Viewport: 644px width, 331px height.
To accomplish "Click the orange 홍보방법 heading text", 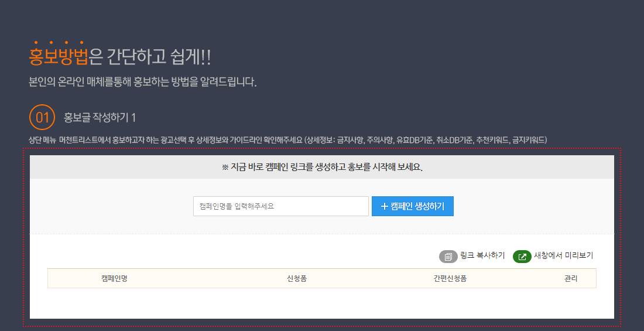I will [x=59, y=56].
